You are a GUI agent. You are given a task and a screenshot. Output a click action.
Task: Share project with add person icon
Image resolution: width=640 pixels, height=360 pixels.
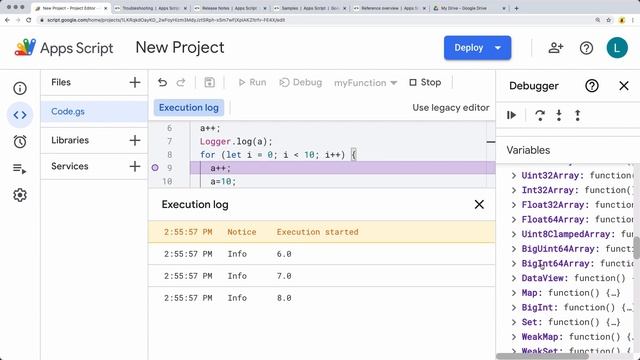[556, 48]
